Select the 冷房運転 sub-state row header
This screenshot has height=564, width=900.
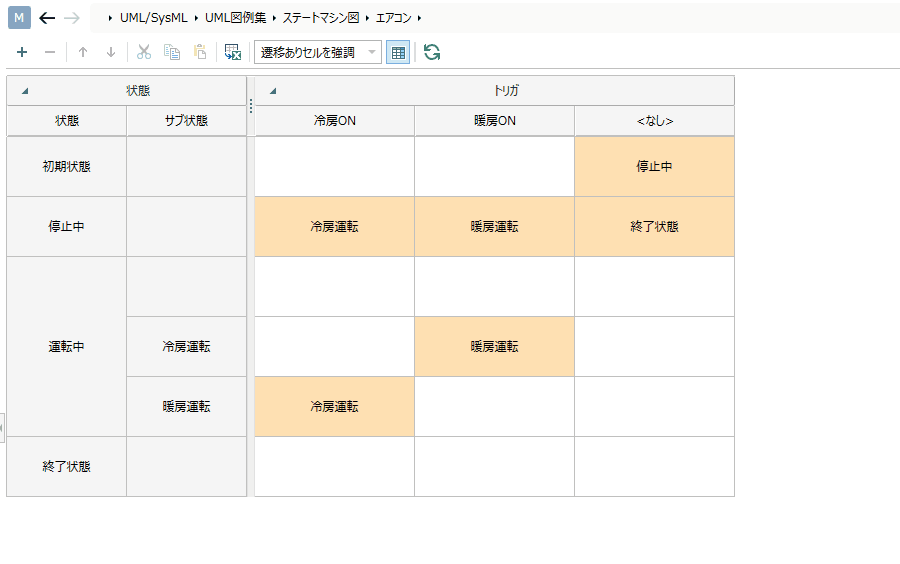pyautogui.click(x=187, y=347)
